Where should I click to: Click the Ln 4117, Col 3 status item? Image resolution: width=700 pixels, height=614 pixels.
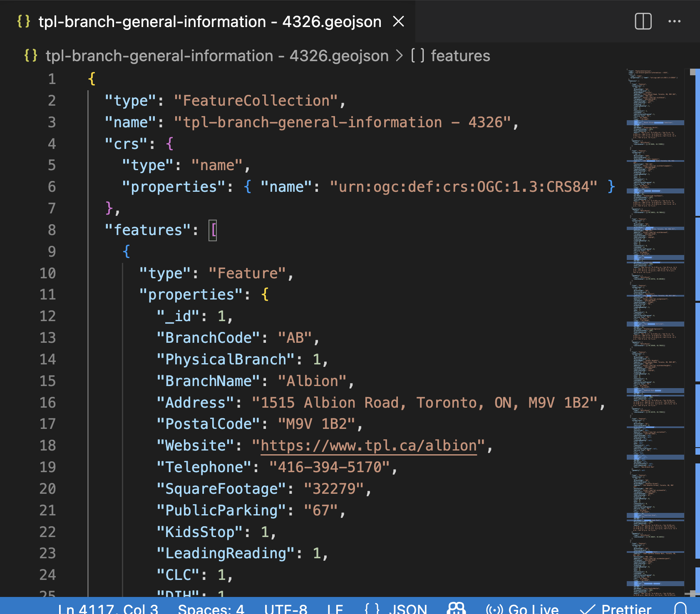[108, 609]
